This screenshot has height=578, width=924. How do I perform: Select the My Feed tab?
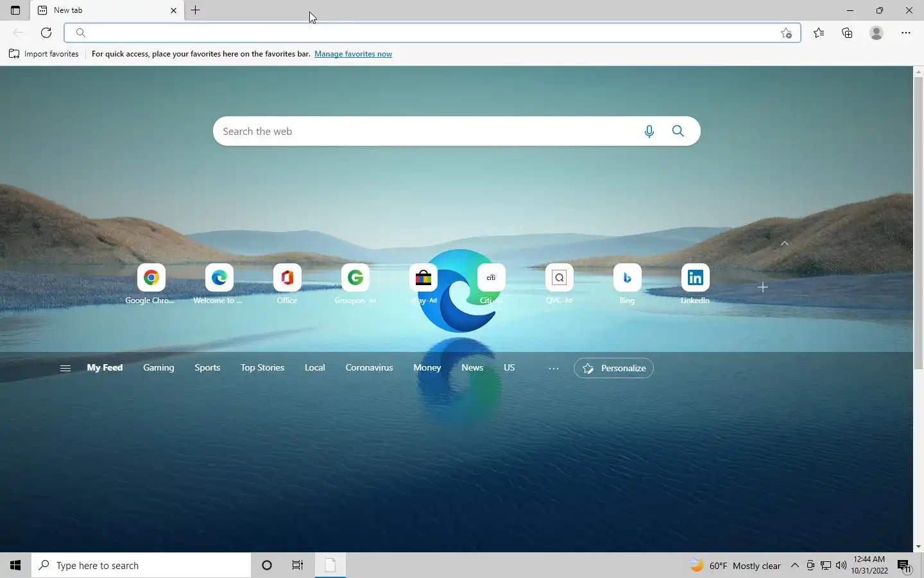click(x=105, y=367)
